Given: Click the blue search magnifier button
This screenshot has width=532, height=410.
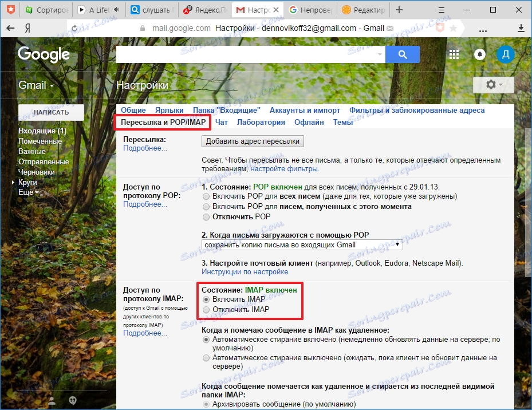Looking at the screenshot, I should pos(403,54).
